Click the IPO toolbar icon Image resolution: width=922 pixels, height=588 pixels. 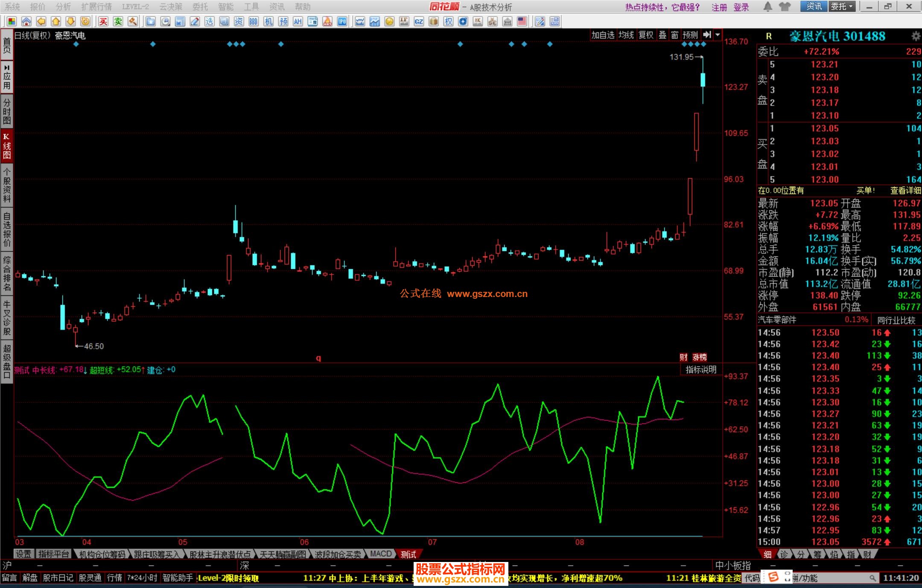(x=342, y=21)
